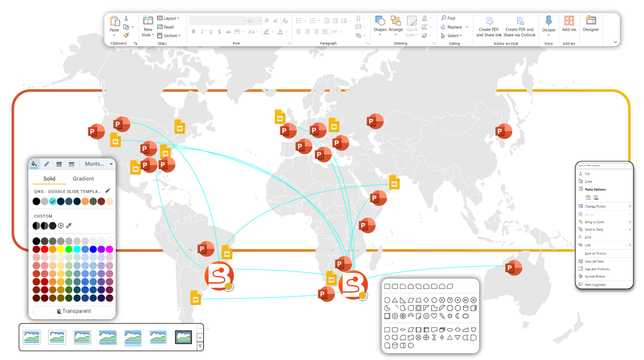
Task: Click the Paste clipboard icon
Action: (x=114, y=22)
